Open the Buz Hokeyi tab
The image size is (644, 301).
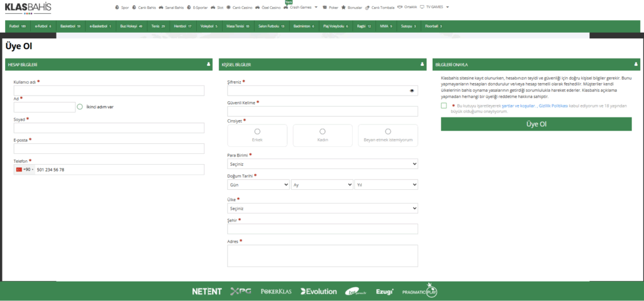coord(131,26)
